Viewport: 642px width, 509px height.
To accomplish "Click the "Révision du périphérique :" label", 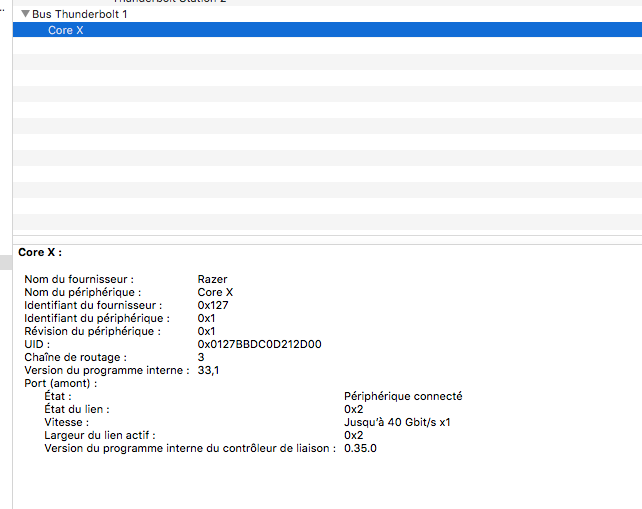I will pyautogui.click(x=93, y=331).
